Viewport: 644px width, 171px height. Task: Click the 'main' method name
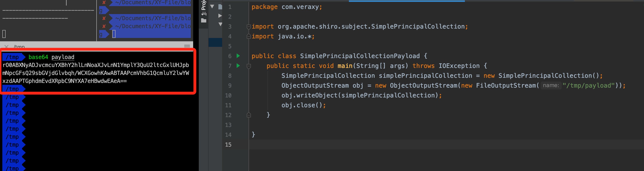[x=345, y=66]
